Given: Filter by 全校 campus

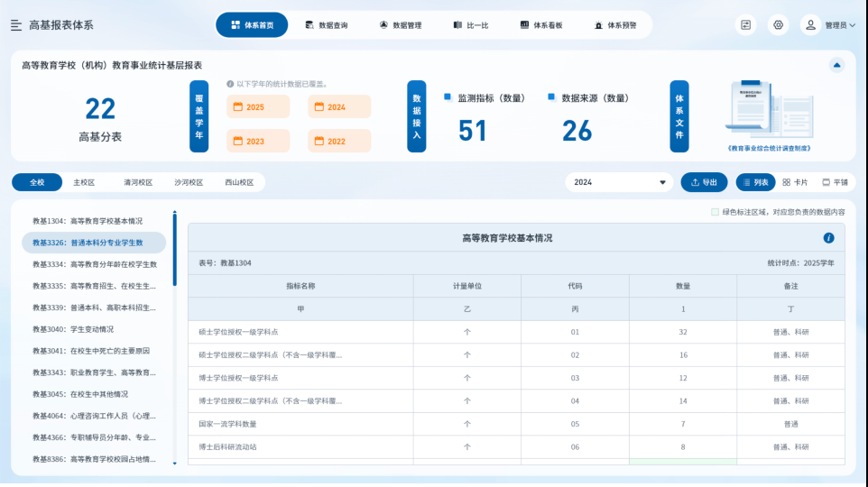Looking at the screenshot, I should click(37, 182).
